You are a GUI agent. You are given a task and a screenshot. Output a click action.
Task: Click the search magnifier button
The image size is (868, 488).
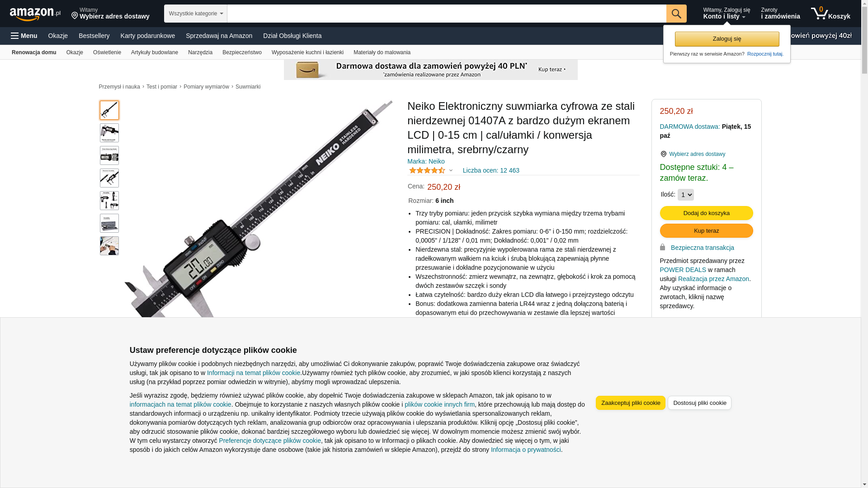pos(676,14)
